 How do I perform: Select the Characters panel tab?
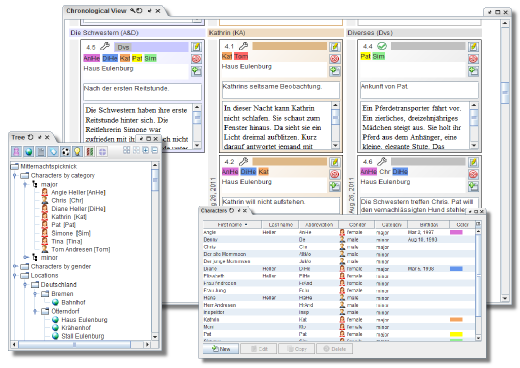click(214, 210)
